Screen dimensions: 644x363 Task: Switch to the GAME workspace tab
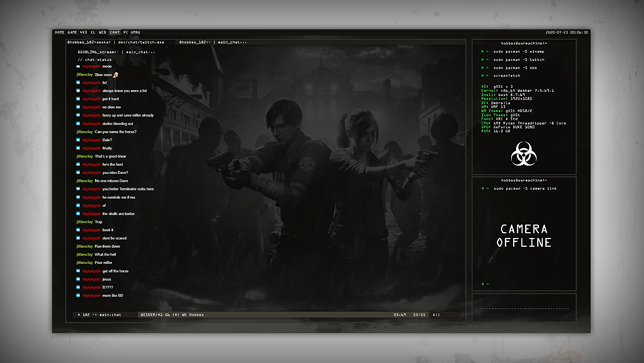72,32
